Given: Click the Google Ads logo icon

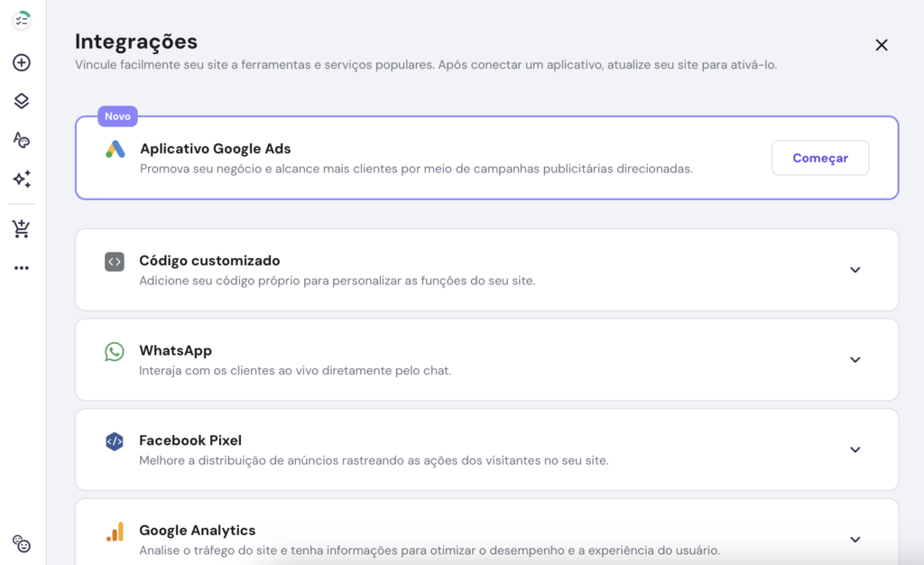Looking at the screenshot, I should [115, 151].
